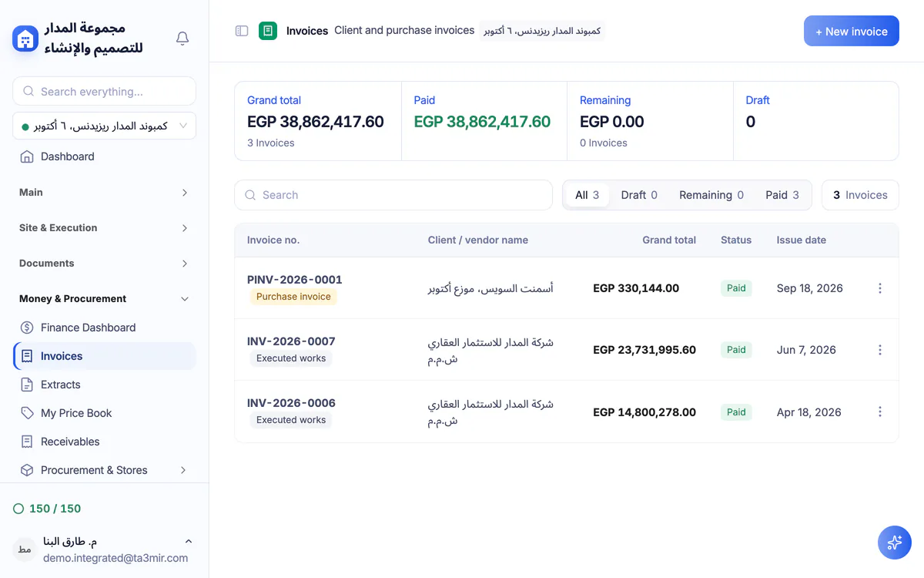The height and width of the screenshot is (578, 924).
Task: Click Client / vendor name column header
Action: point(478,240)
